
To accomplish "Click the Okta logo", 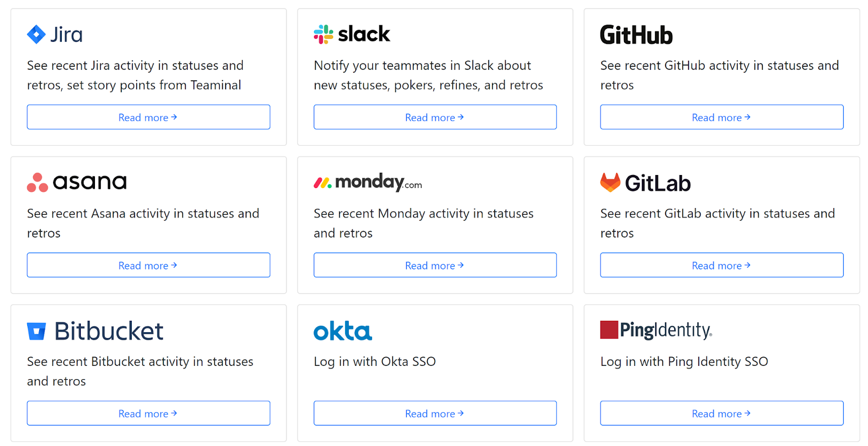I will (x=342, y=331).
